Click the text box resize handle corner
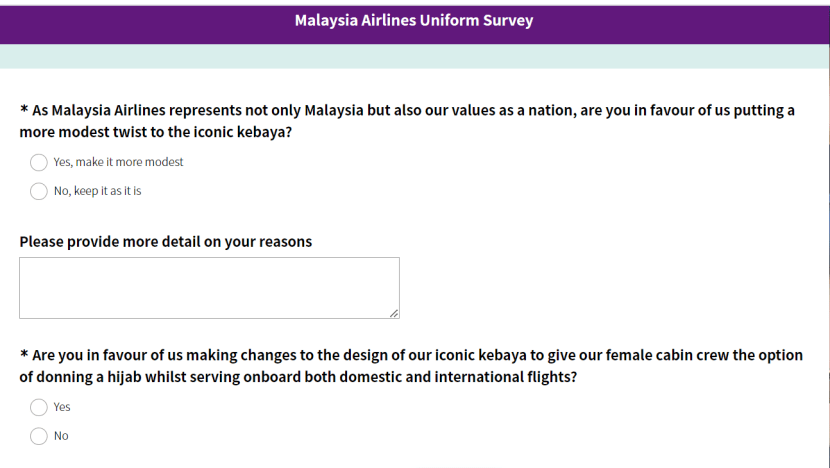 394,313
